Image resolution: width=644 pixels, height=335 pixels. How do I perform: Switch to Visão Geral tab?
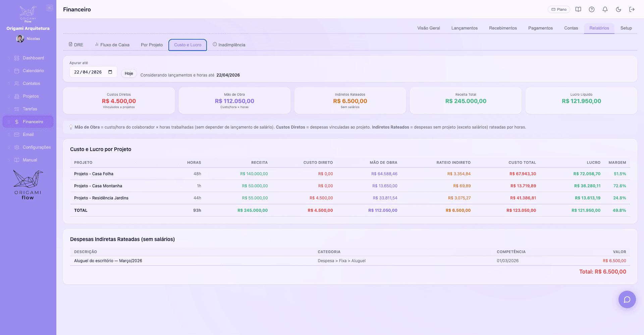429,28
